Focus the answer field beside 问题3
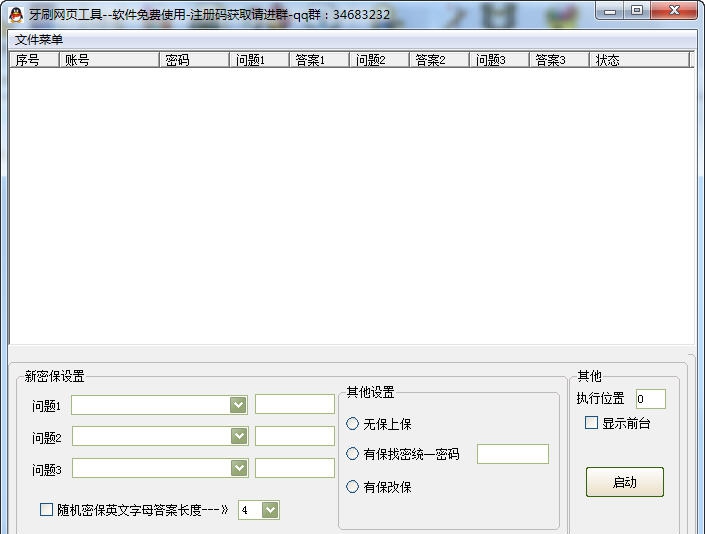This screenshot has width=705, height=534. point(295,468)
